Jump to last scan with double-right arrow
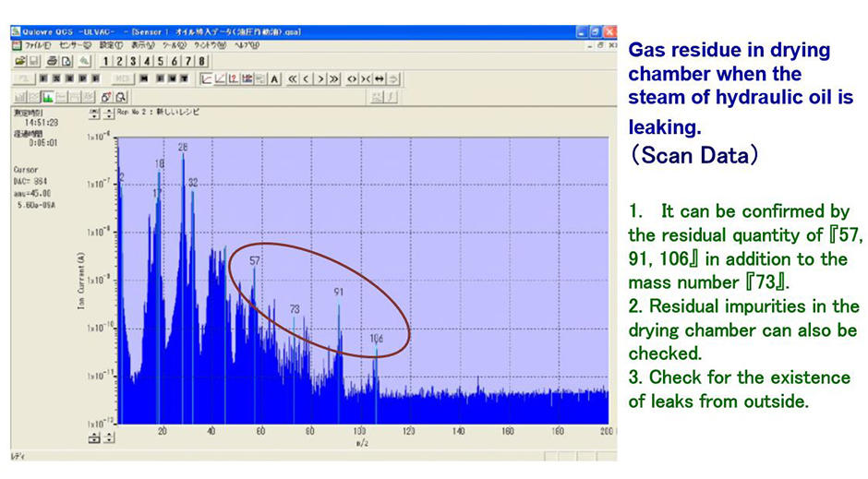Viewport: 868px width, 479px height. coord(334,78)
